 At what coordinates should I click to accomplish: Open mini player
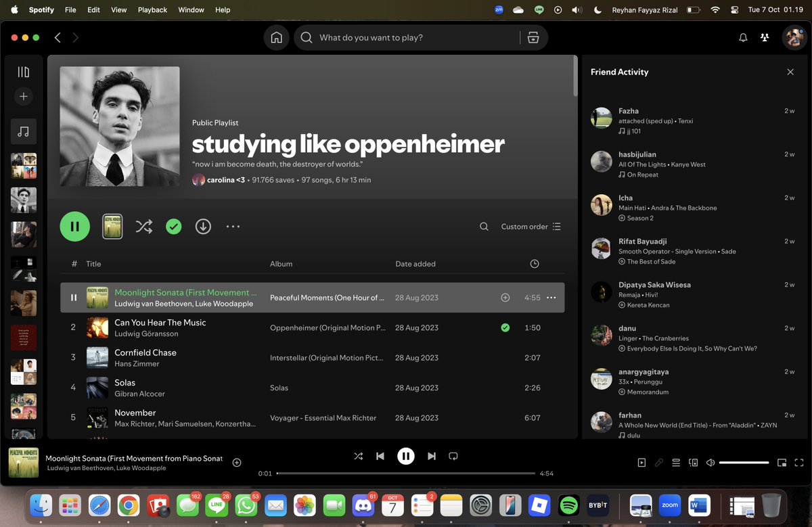(x=782, y=463)
